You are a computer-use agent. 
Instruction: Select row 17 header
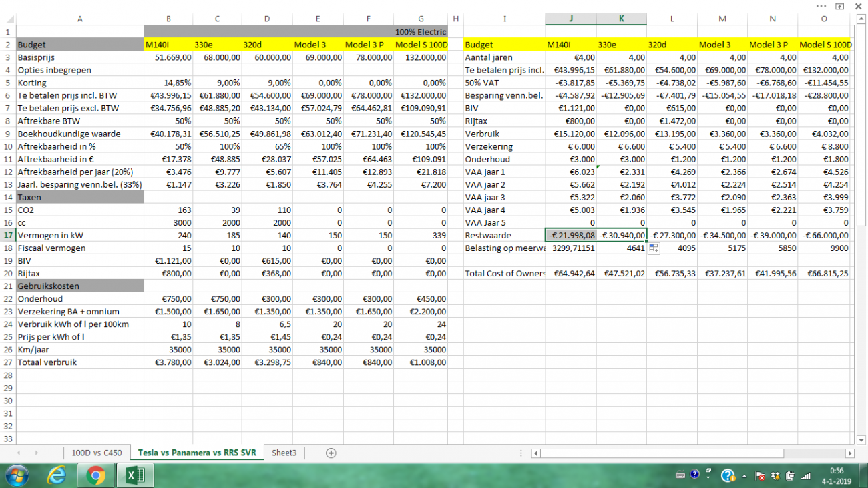coord(8,235)
